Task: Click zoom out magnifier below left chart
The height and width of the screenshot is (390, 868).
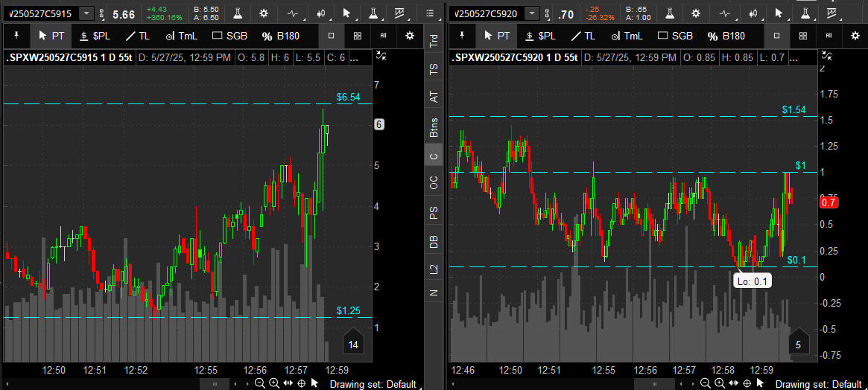Action: click(259, 383)
